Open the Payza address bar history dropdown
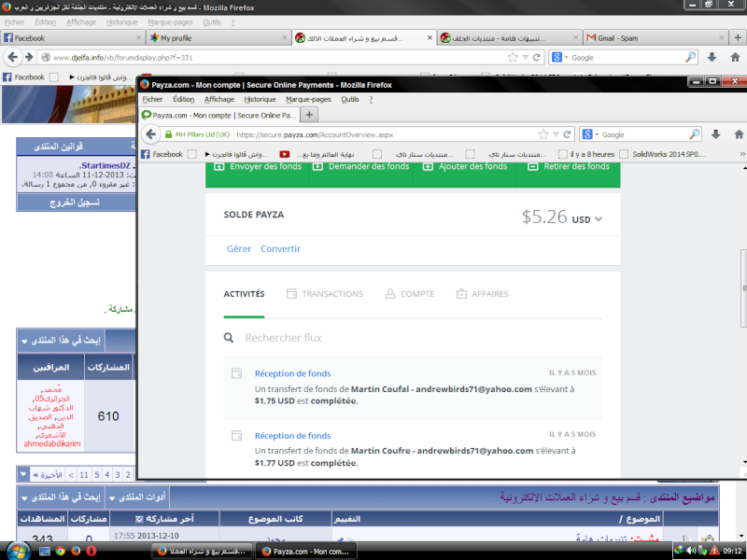The height and width of the screenshot is (560, 747). coord(556,134)
